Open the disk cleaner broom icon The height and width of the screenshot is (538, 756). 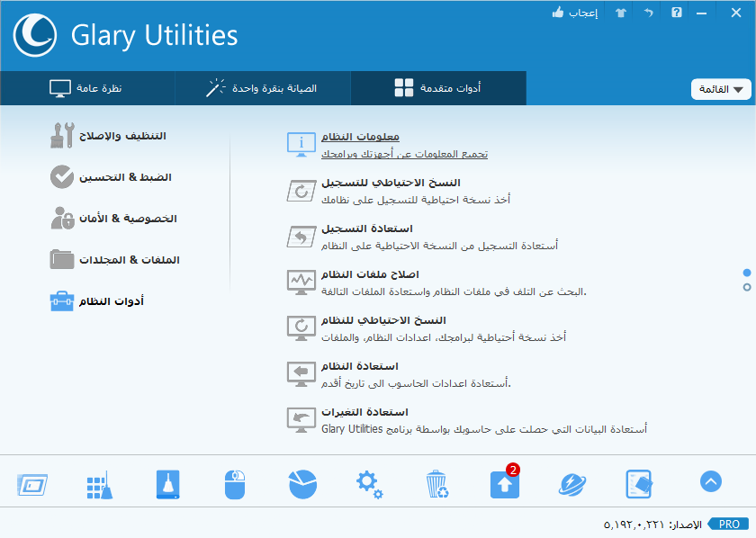(x=167, y=484)
